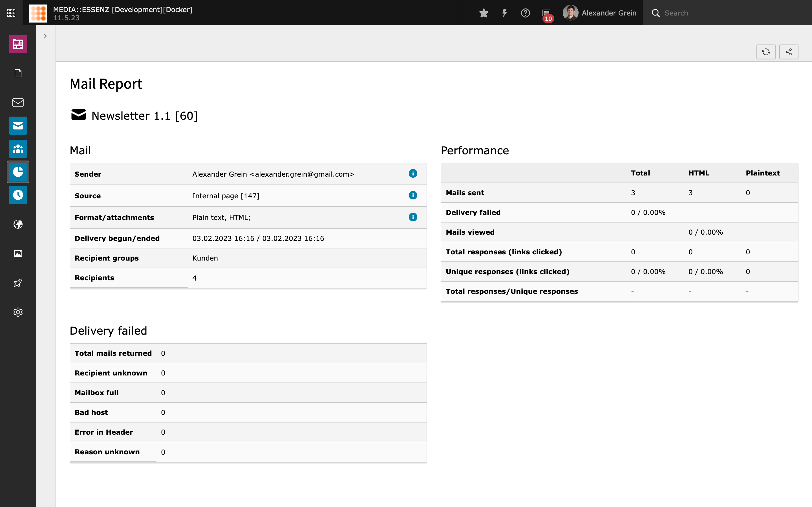
Task: Open the blue Mail wizard module
Action: click(18, 125)
